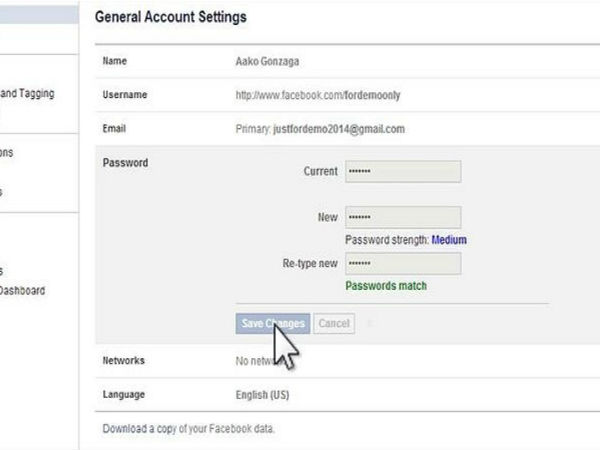Focus the Current password field
The height and width of the screenshot is (450, 600).
pyautogui.click(x=403, y=172)
